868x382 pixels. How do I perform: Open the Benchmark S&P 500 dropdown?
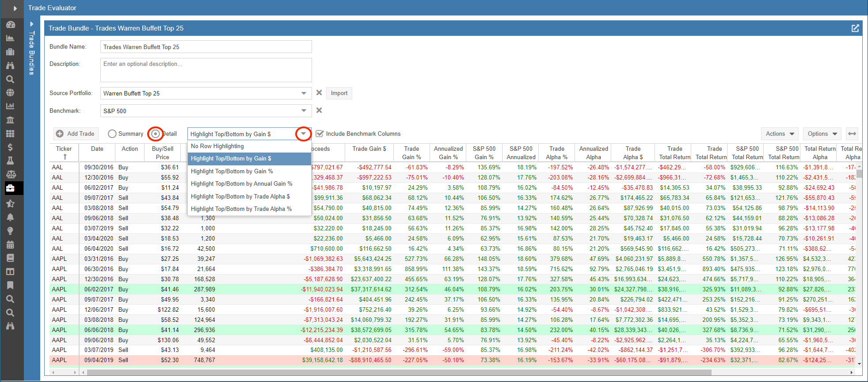click(x=304, y=111)
